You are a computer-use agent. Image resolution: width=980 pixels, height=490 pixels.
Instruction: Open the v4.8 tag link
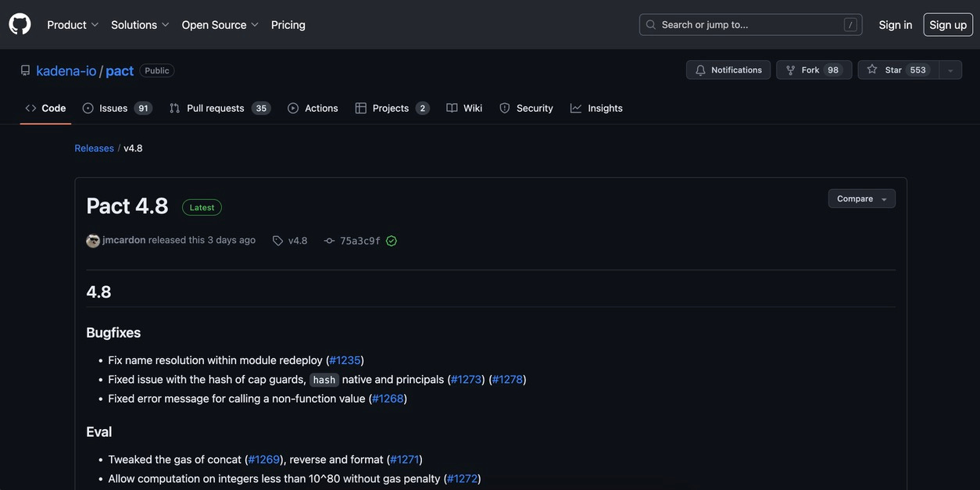(298, 241)
